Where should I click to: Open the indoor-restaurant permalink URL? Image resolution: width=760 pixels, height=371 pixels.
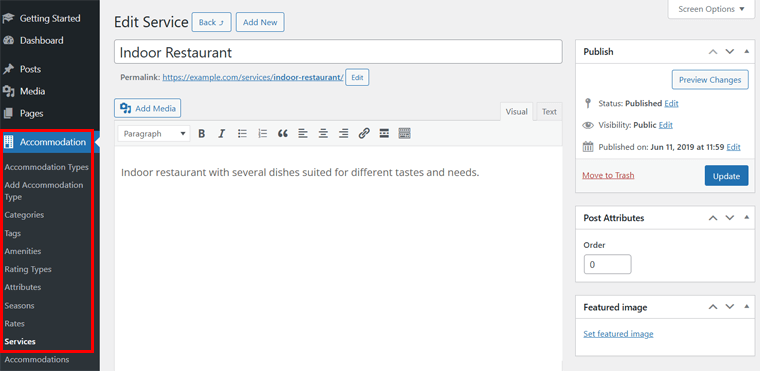[x=253, y=77]
